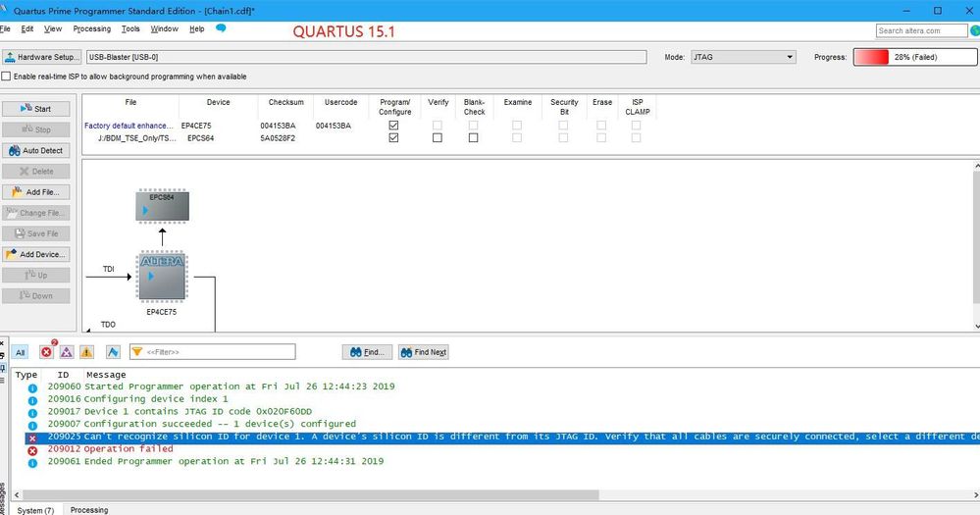Click the Checksum column header
Image resolution: width=980 pixels, height=515 pixels.
point(285,102)
